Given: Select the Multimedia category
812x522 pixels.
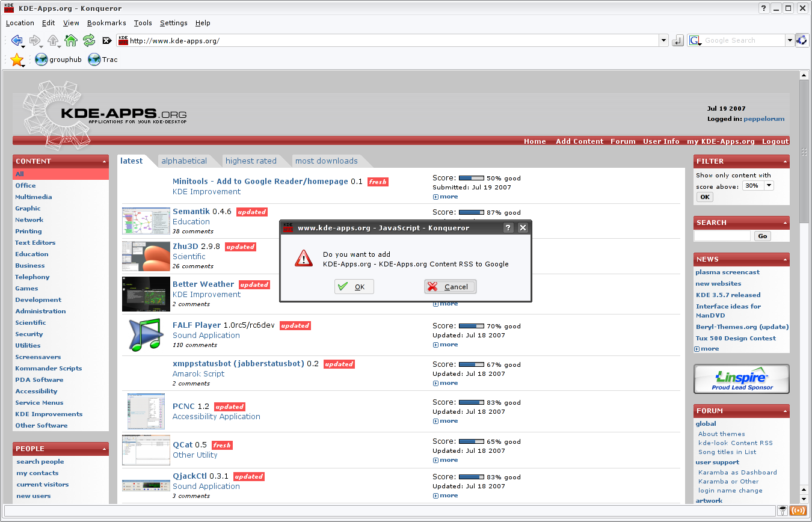Looking at the screenshot, I should point(34,197).
